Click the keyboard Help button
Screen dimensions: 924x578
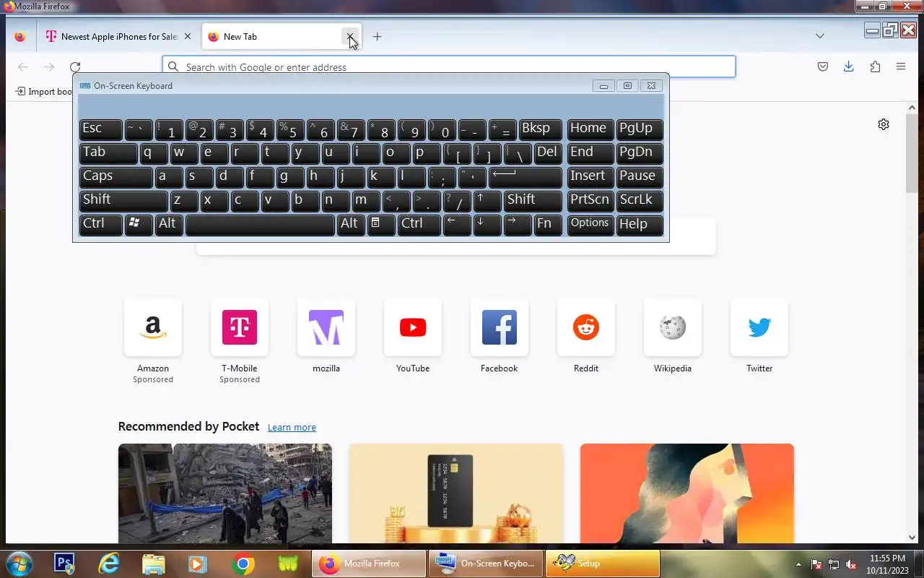[x=640, y=225]
